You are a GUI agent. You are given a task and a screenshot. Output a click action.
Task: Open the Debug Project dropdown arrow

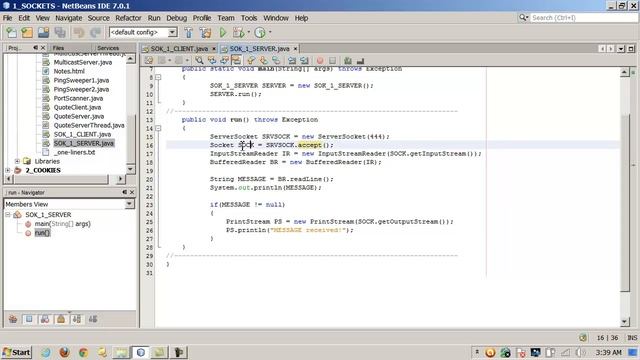(x=249, y=33)
